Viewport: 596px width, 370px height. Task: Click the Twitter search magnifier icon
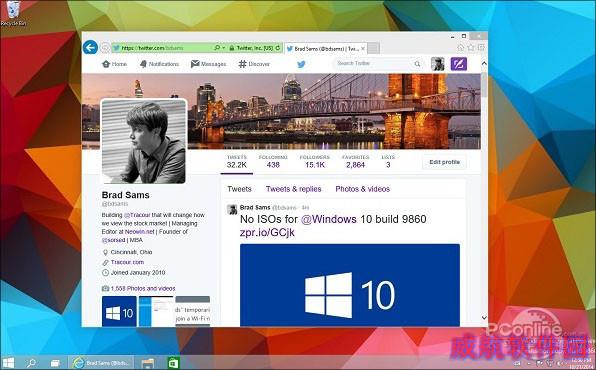click(x=417, y=64)
